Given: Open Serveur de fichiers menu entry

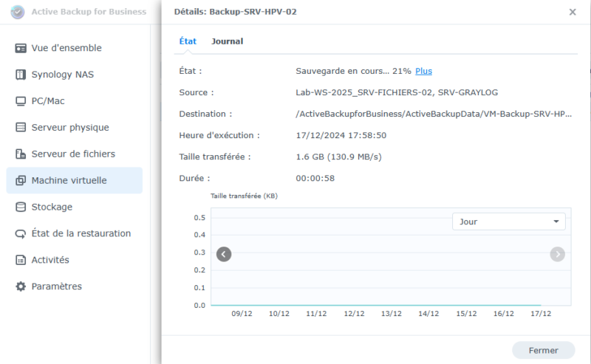Looking at the screenshot, I should tap(75, 154).
